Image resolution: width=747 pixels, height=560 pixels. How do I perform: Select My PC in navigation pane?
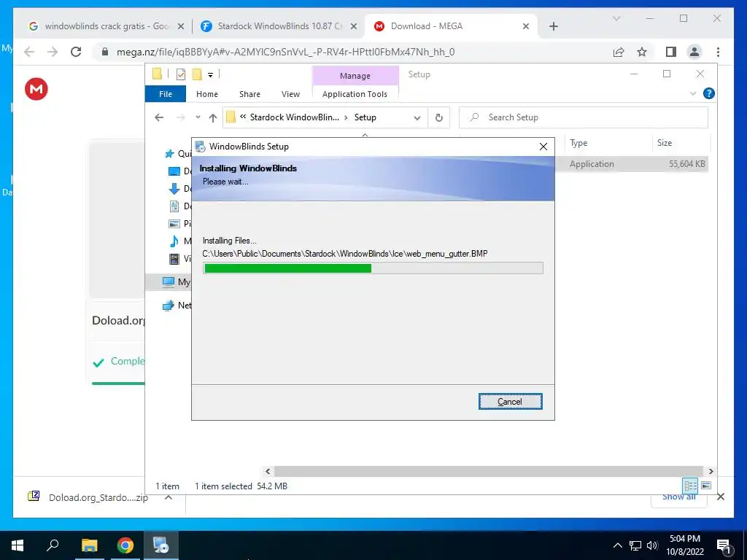click(x=169, y=282)
